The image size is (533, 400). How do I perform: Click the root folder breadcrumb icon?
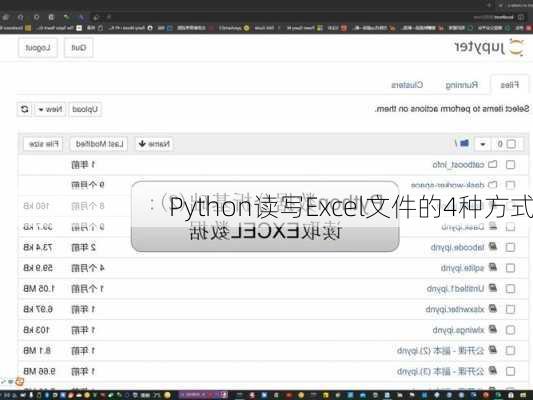464,144
